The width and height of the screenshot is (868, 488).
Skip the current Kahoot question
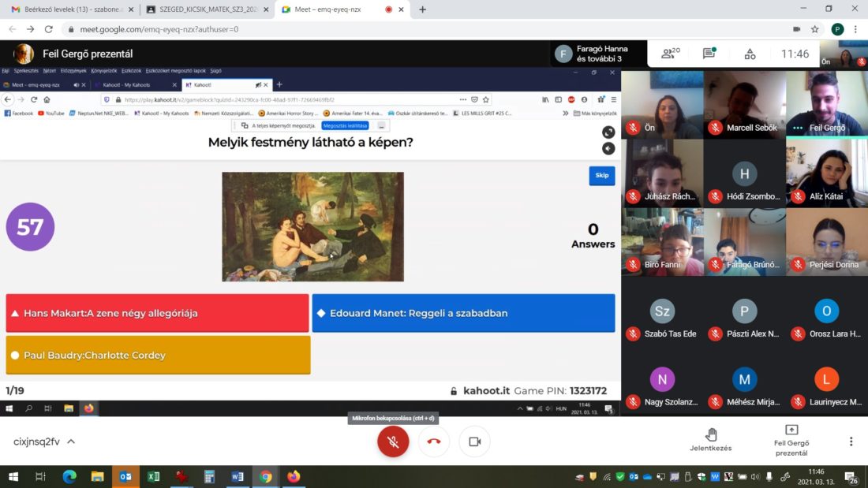(x=602, y=175)
